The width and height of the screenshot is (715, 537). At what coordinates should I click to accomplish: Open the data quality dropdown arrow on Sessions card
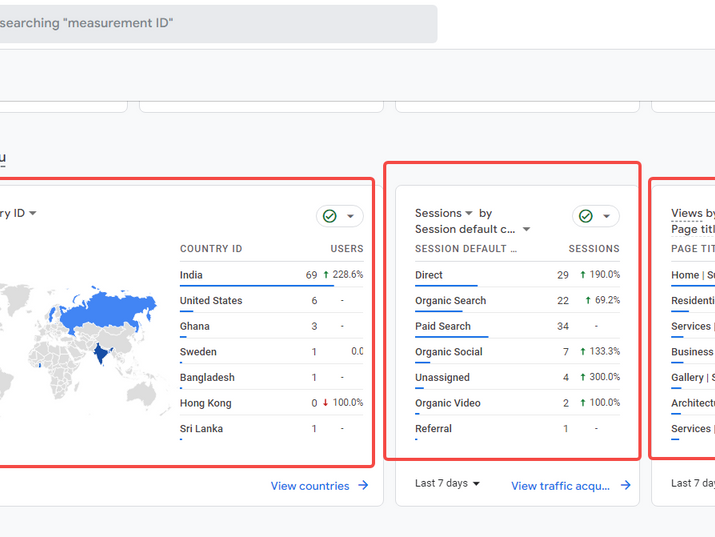point(606,216)
